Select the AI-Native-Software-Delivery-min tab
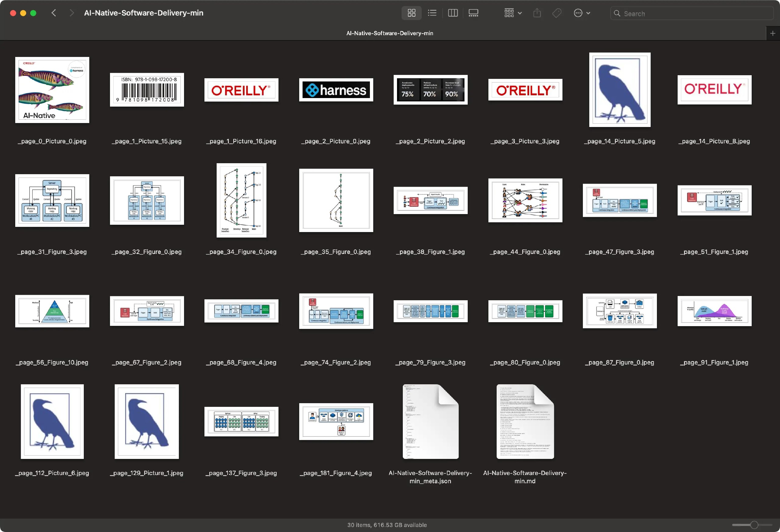Image resolution: width=780 pixels, height=532 pixels. click(x=389, y=33)
